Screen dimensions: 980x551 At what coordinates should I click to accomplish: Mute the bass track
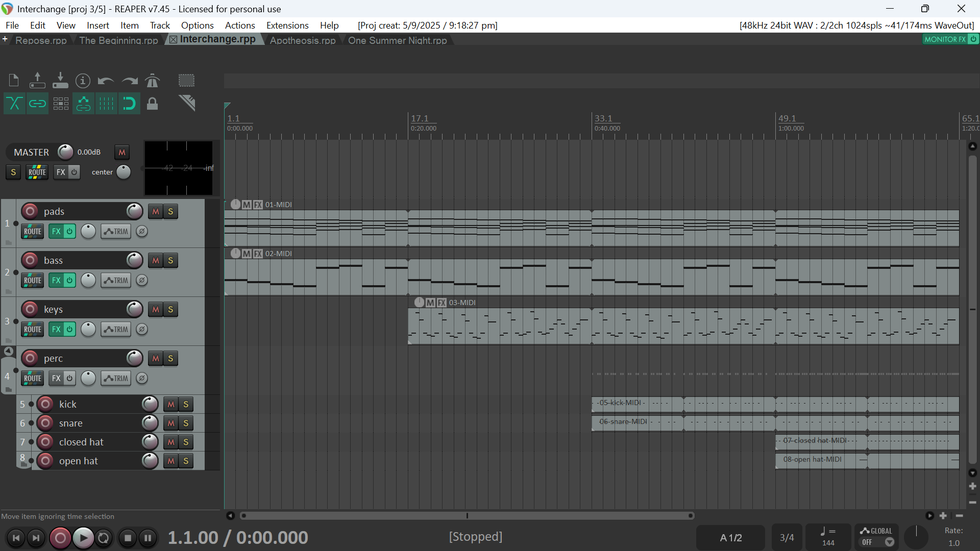click(x=156, y=261)
